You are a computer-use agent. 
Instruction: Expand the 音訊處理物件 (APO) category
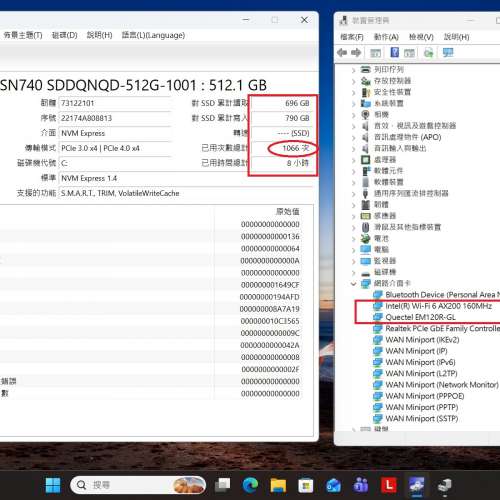[354, 137]
